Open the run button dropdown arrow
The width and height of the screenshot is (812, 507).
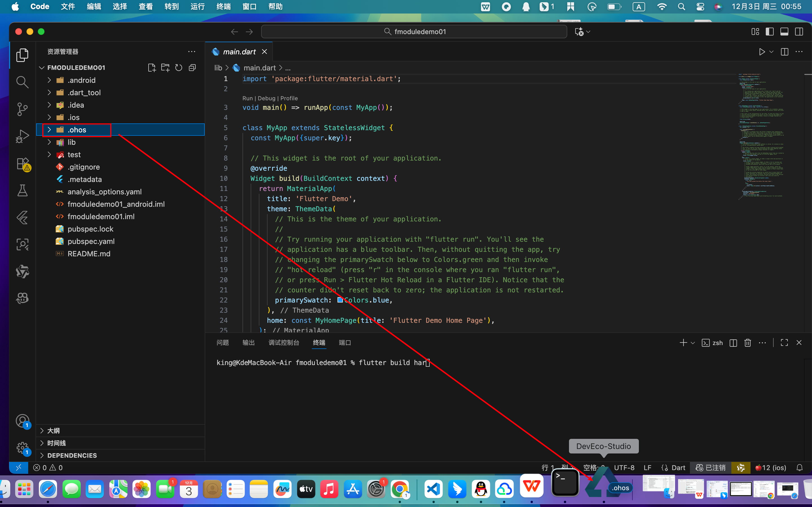click(771, 52)
